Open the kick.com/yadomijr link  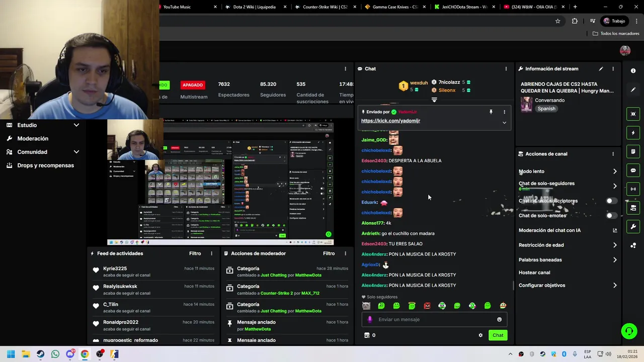click(x=390, y=121)
